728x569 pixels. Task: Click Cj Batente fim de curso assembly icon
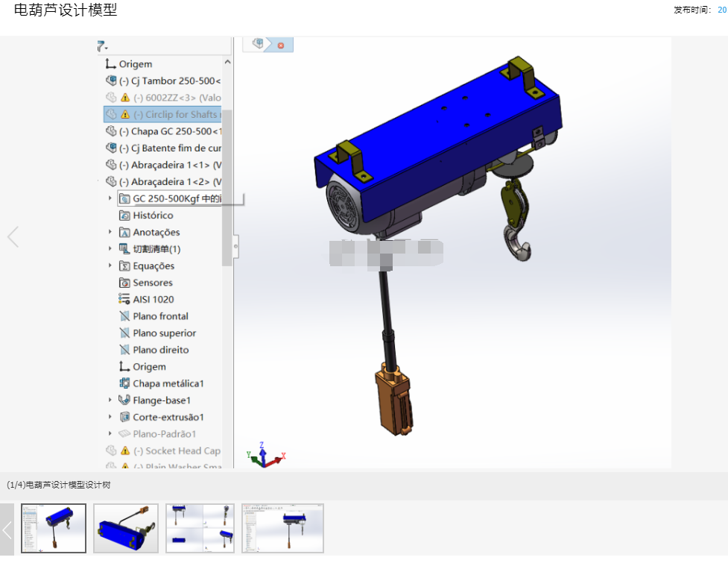(x=111, y=148)
